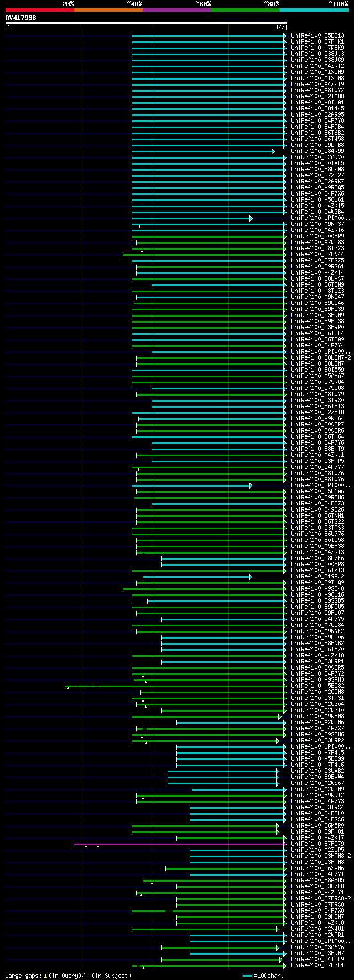Select the UniRef100_C6TM64 label
The image size is (354, 980).
coord(317,436)
